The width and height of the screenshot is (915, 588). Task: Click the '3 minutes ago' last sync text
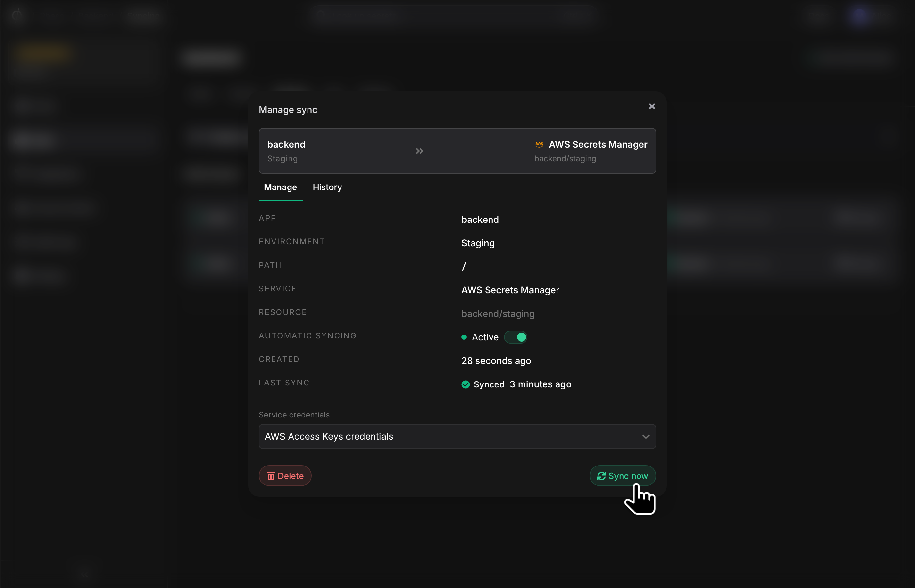point(541,384)
